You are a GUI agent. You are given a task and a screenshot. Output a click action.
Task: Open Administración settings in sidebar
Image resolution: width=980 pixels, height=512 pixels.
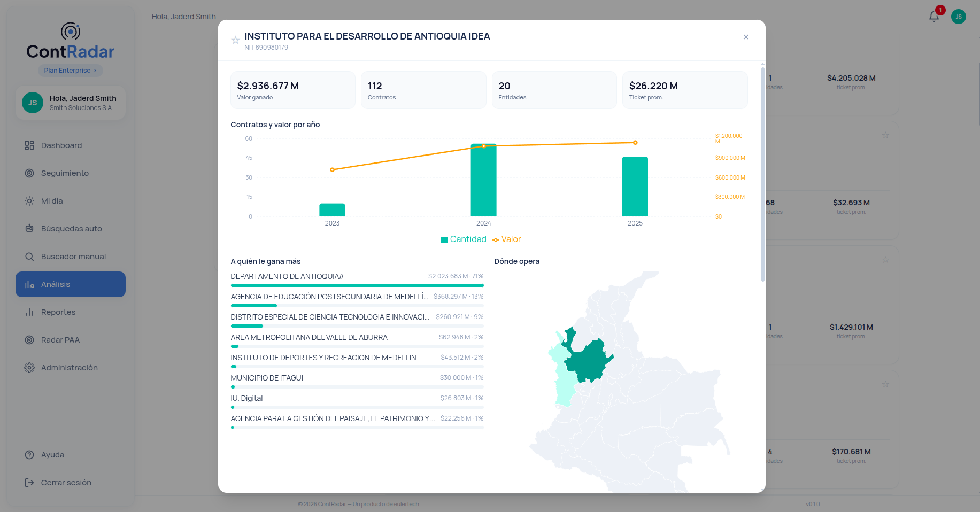click(71, 368)
